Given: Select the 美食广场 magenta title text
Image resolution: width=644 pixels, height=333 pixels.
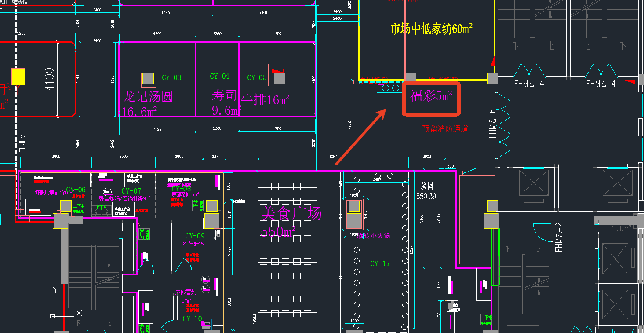Looking at the screenshot, I should [x=291, y=213].
